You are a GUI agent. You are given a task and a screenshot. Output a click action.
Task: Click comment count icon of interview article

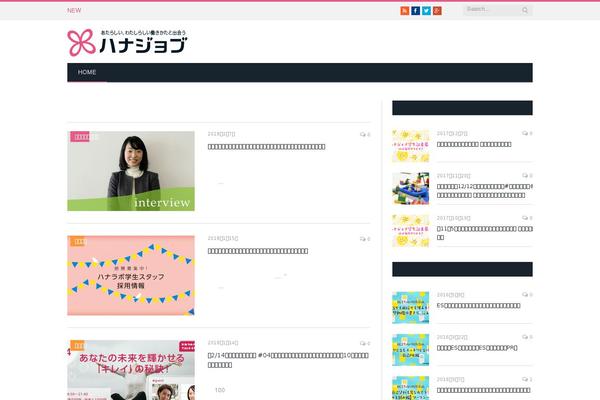tap(365, 134)
